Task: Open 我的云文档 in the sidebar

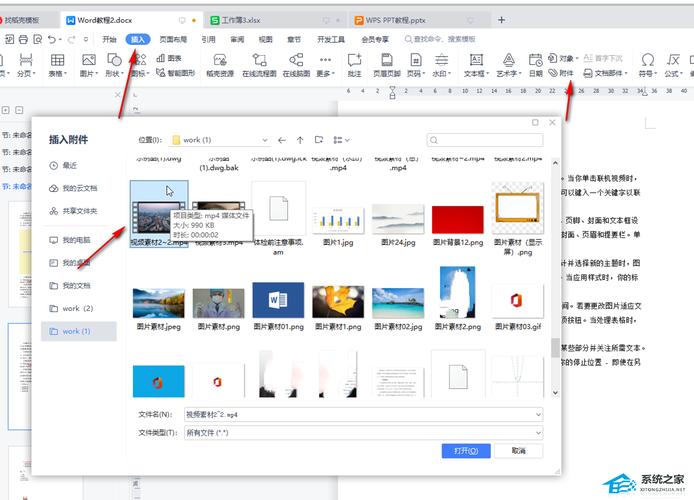Action: [x=79, y=188]
